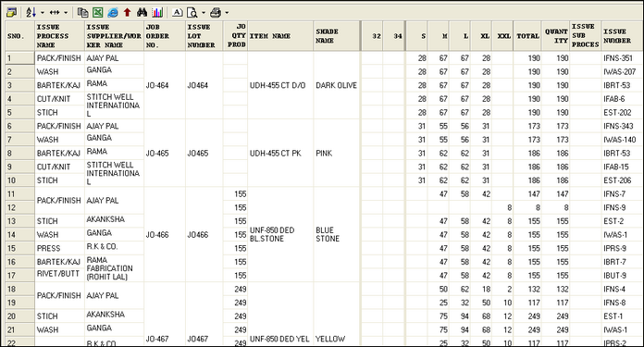Click size 34 column header
Viewport: 644px width, 347px height.
pyautogui.click(x=394, y=36)
